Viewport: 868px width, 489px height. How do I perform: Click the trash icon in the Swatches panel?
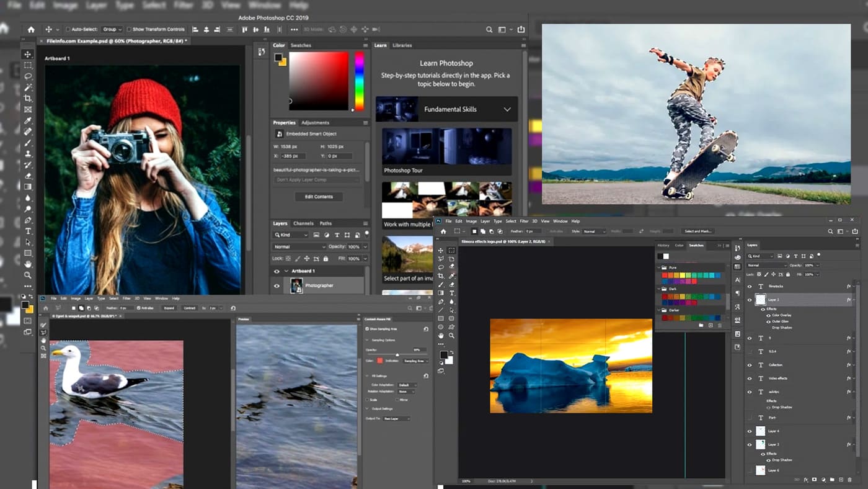tap(719, 325)
